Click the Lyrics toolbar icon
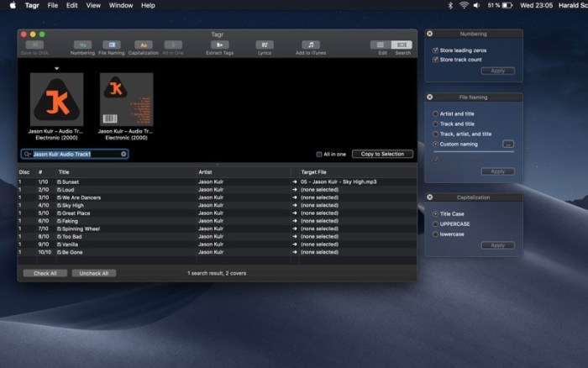The height and width of the screenshot is (368, 588). [x=265, y=45]
